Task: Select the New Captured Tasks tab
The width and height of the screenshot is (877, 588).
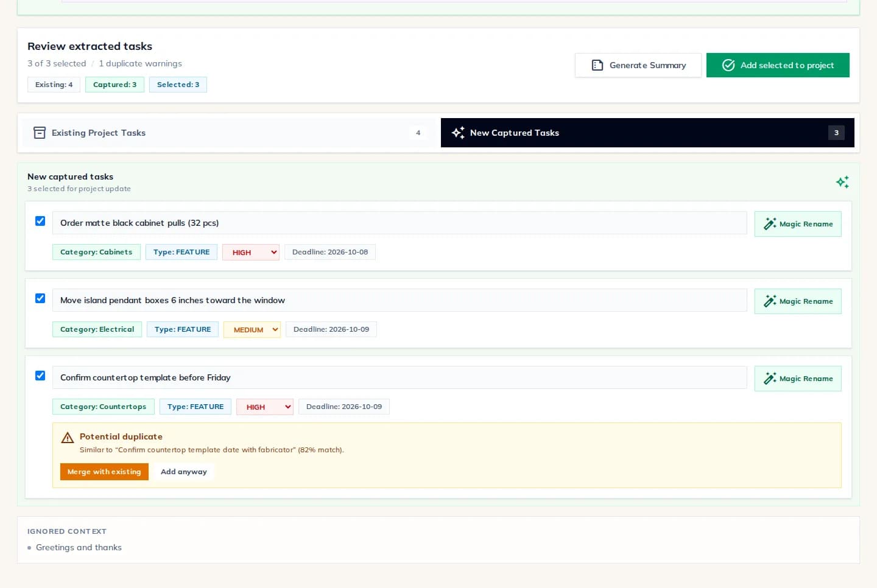Action: coord(647,133)
